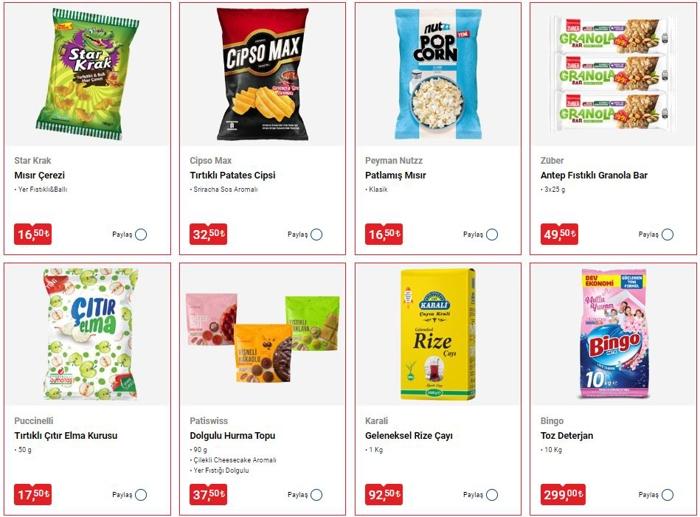
Task: Select the Paylaş radio for Bingo Toz Deterjan
Action: 667,495
